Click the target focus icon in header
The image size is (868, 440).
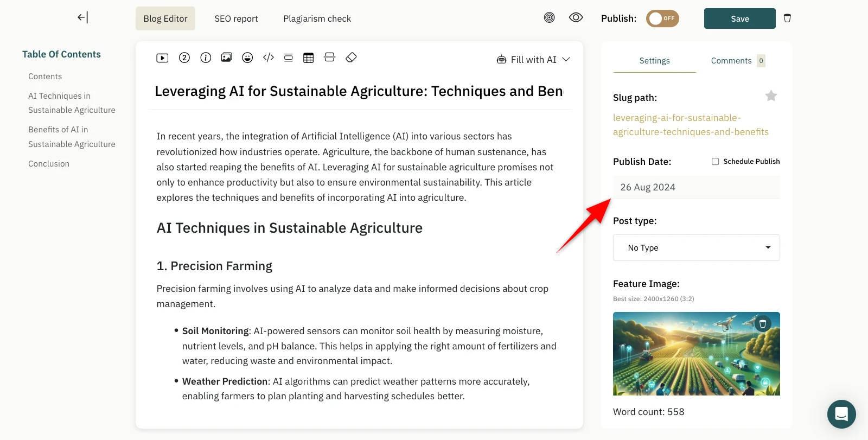[x=550, y=18]
